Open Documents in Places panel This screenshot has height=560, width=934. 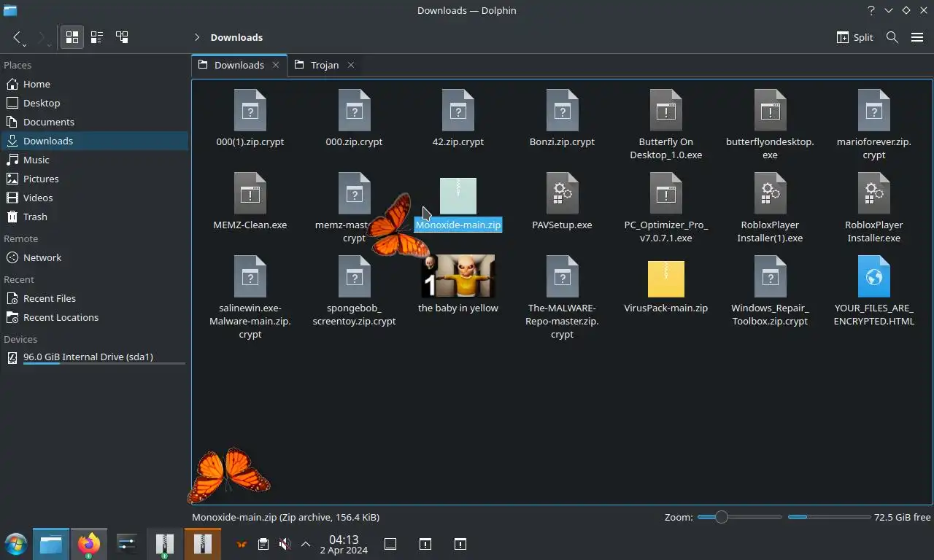[95, 122]
